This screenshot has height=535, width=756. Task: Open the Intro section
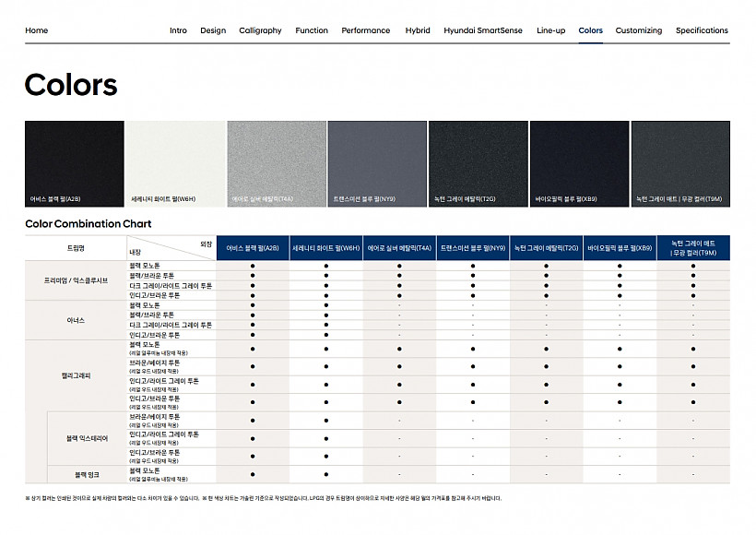pos(178,30)
